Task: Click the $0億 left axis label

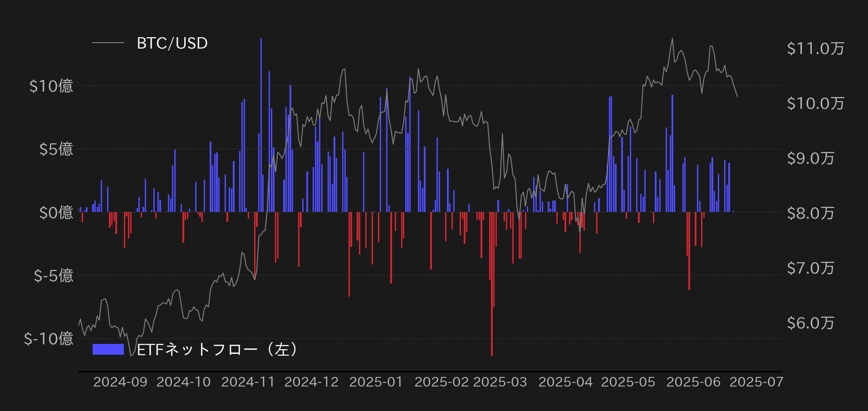Action: pos(56,212)
